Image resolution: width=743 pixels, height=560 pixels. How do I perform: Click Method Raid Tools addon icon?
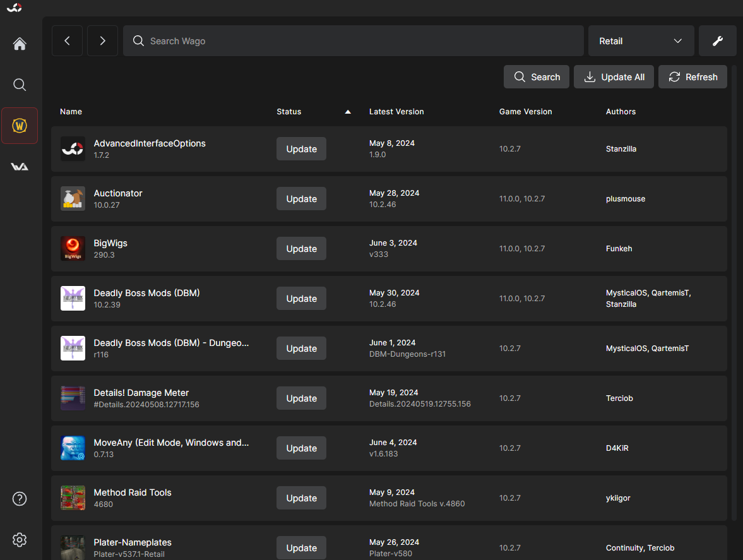(x=73, y=498)
